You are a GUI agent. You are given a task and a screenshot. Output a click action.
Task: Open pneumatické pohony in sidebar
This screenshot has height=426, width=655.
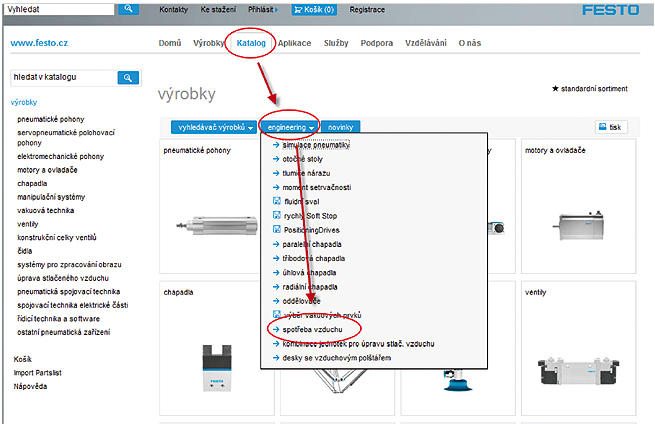51,119
